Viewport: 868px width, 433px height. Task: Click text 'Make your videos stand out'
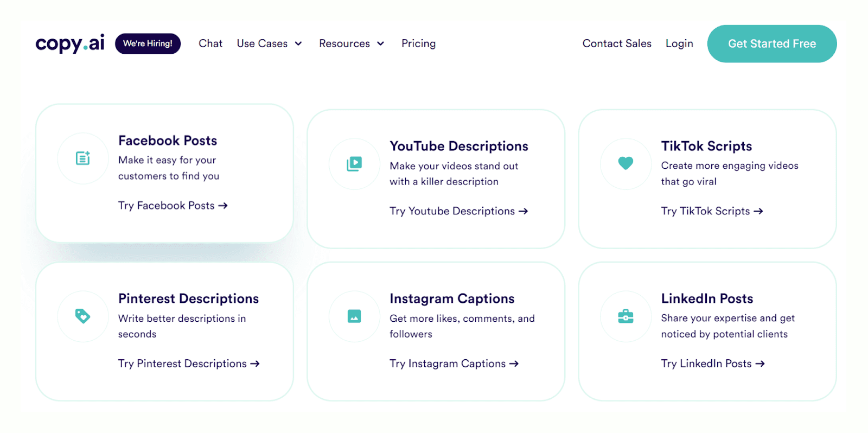(x=454, y=166)
